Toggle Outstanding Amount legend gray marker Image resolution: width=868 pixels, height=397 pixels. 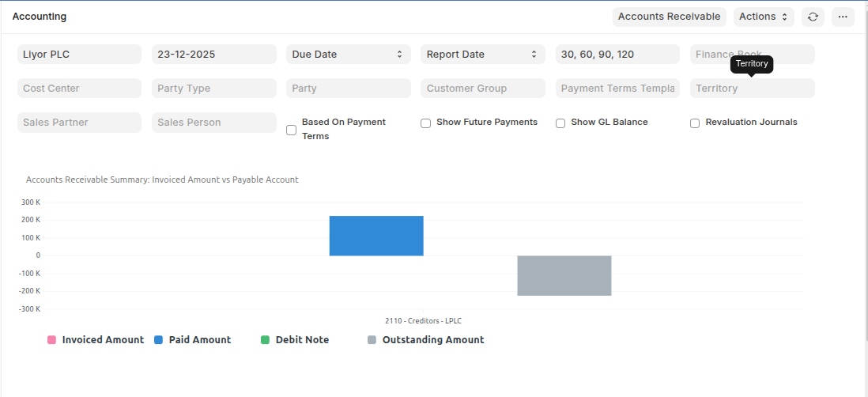372,340
